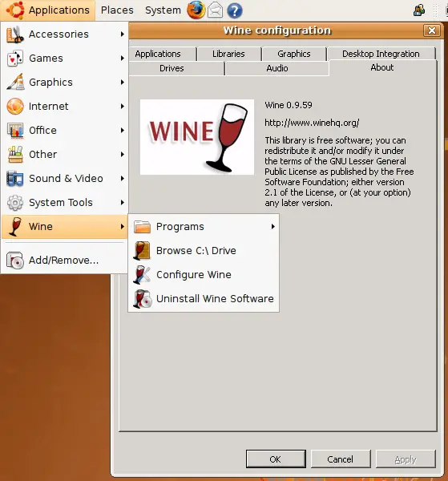
Task: Open the mail envelope launcher icon
Action: (216, 10)
